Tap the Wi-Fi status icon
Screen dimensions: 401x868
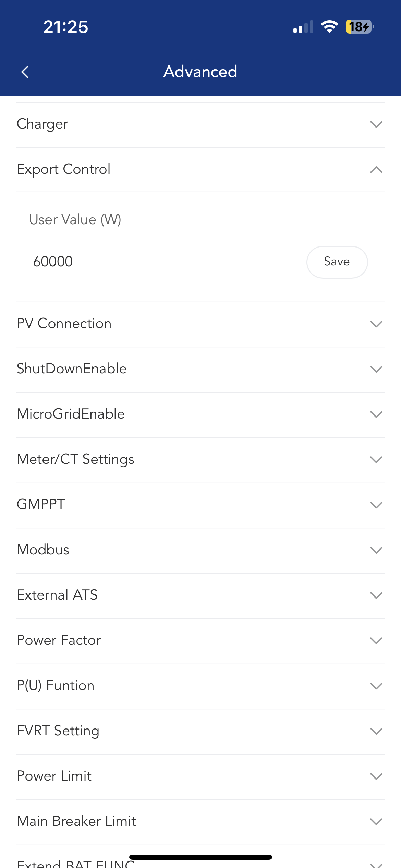[329, 27]
